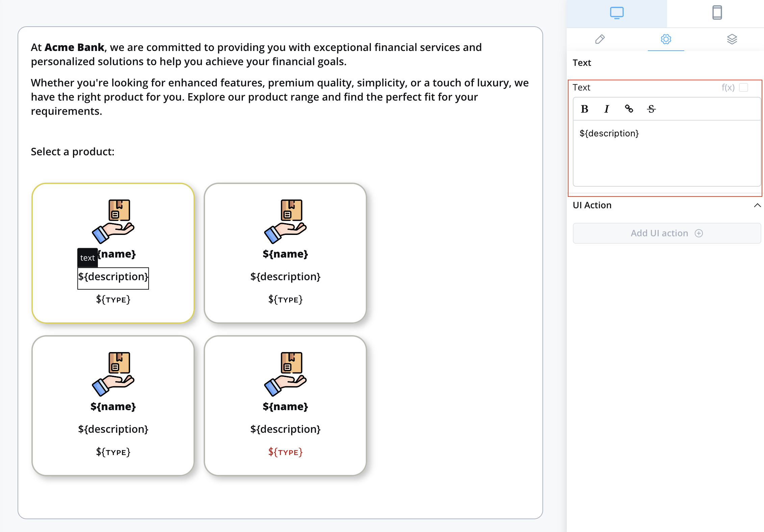Toggle italic formatting in text editor
The image size is (764, 532).
tap(607, 109)
